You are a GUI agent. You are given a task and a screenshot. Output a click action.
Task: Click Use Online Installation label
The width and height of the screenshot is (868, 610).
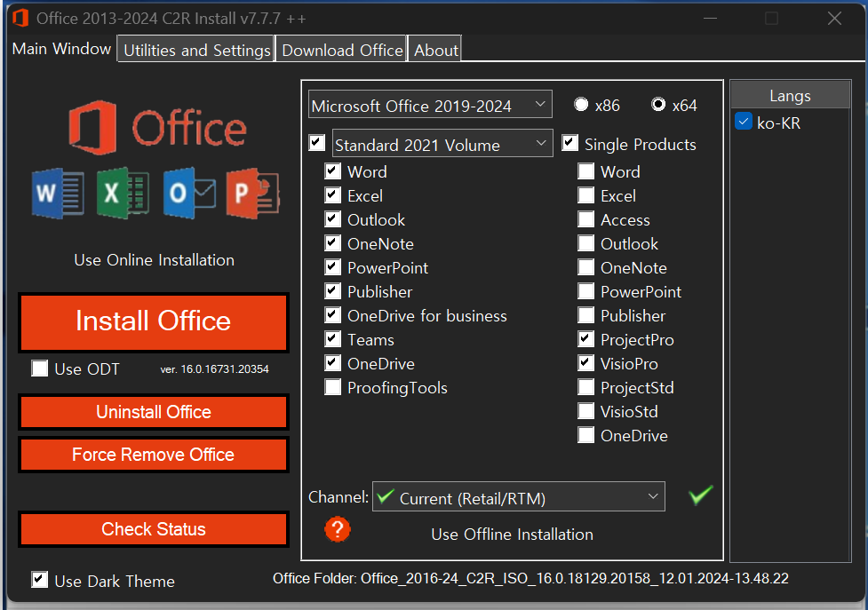coord(155,260)
